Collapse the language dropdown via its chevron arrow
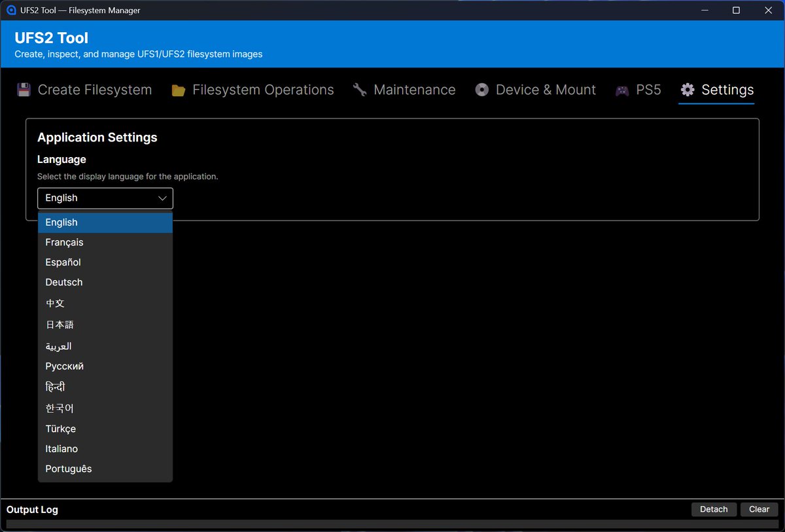 tap(162, 198)
